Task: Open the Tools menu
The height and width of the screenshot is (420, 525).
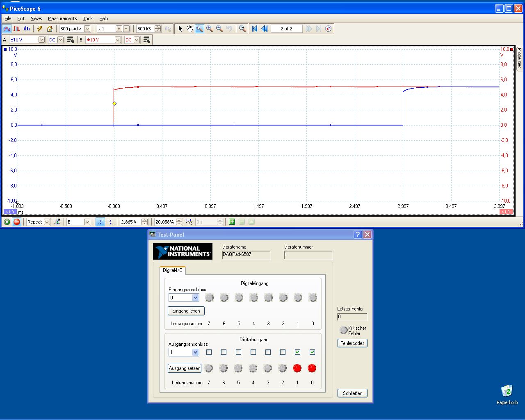Action: [88, 18]
